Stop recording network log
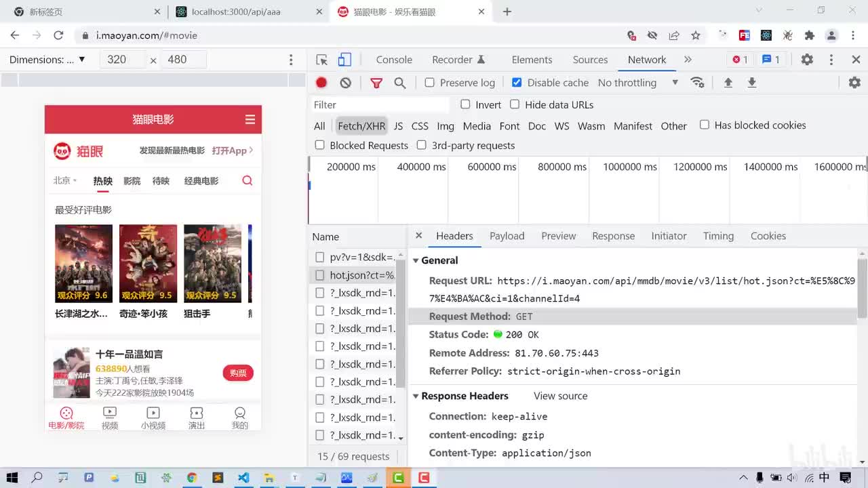The image size is (868, 488). pyautogui.click(x=321, y=83)
